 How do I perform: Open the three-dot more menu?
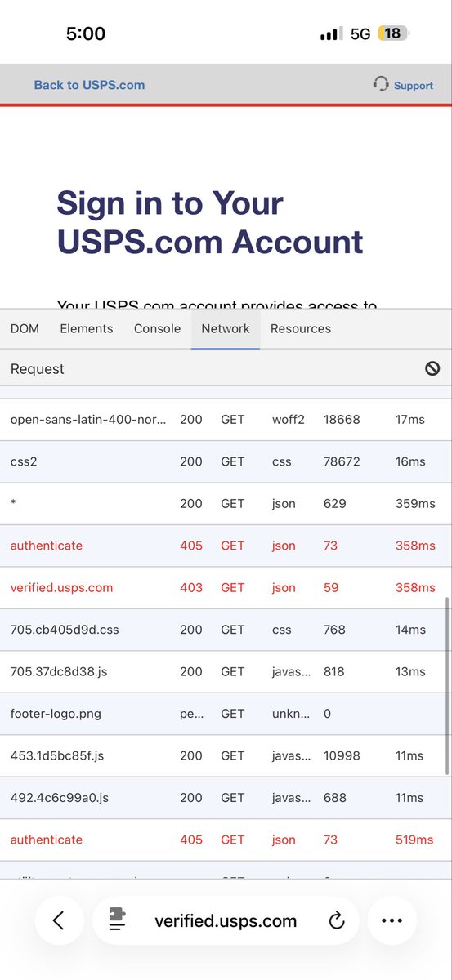[392, 920]
